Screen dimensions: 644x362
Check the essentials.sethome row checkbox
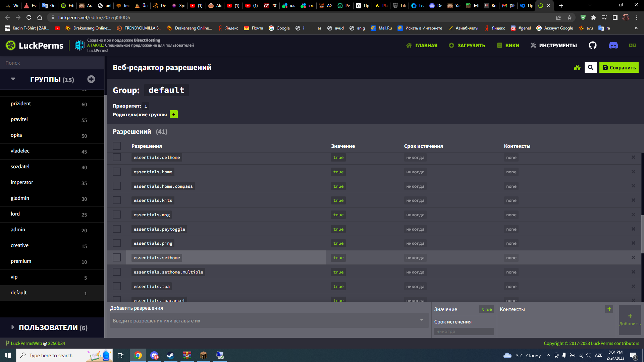(117, 257)
